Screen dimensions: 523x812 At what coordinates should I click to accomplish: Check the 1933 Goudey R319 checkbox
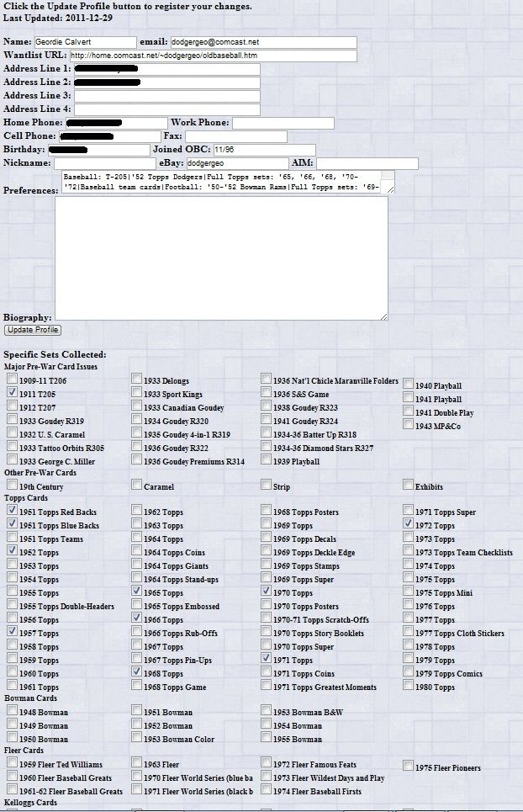coord(12,419)
